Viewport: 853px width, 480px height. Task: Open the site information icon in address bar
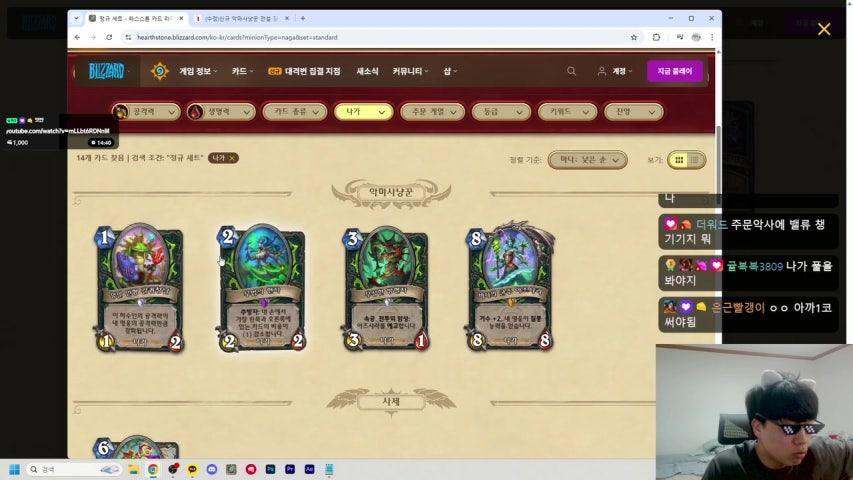(128, 38)
